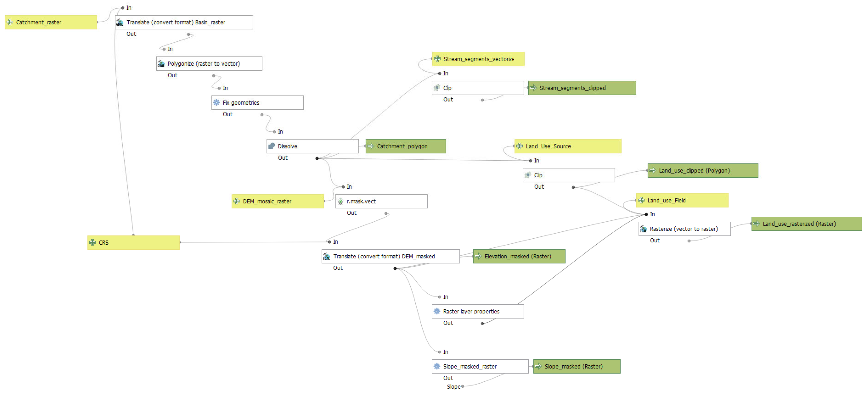Click the gear icon on Slope_masked_raster node

[437, 366]
